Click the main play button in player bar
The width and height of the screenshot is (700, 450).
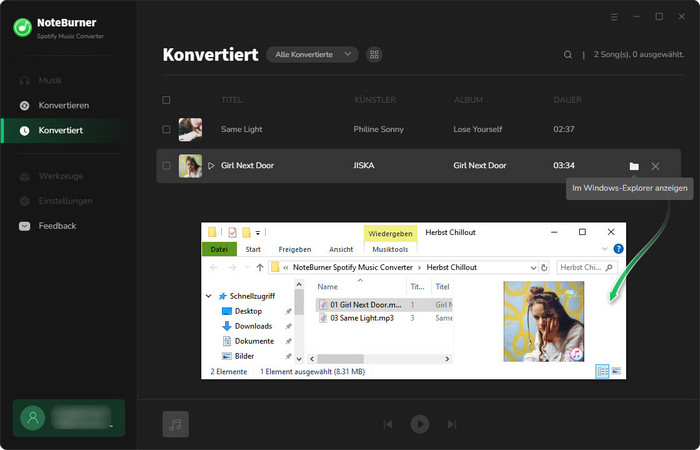420,424
